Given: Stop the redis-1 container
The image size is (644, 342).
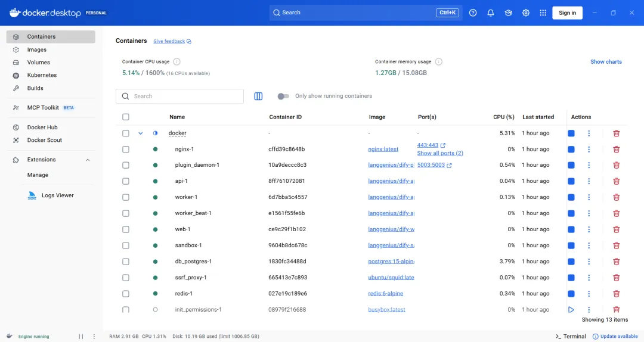Looking at the screenshot, I should [x=571, y=294].
